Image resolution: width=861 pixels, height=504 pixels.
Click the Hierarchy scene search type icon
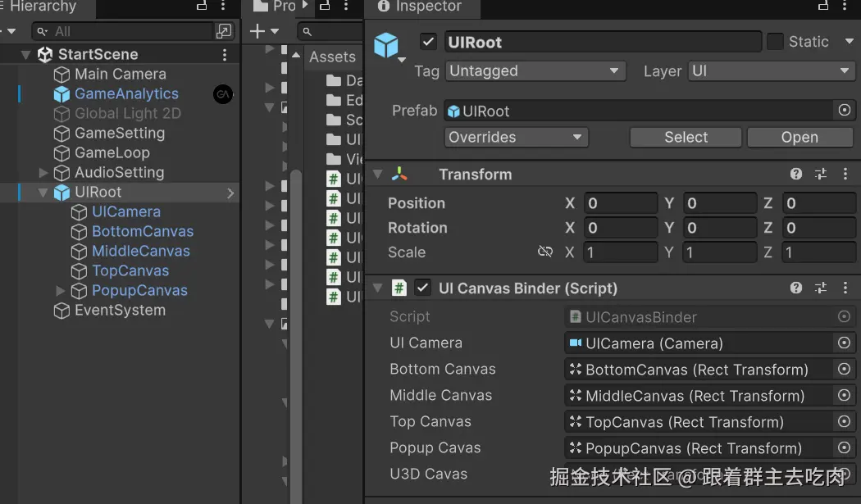pos(224,31)
